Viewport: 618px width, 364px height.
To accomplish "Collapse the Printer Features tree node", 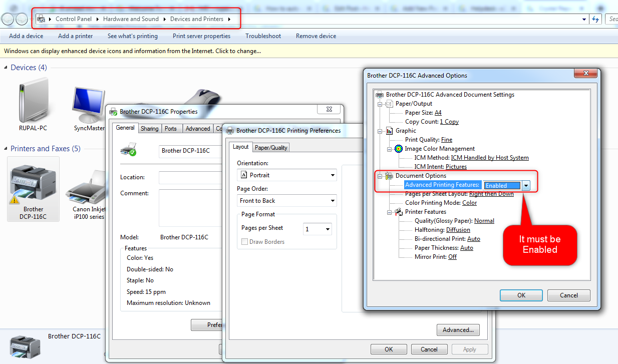I will tap(390, 212).
